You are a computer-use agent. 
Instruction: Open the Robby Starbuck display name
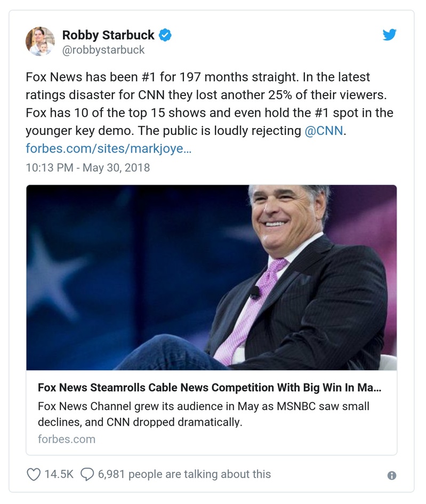point(108,36)
